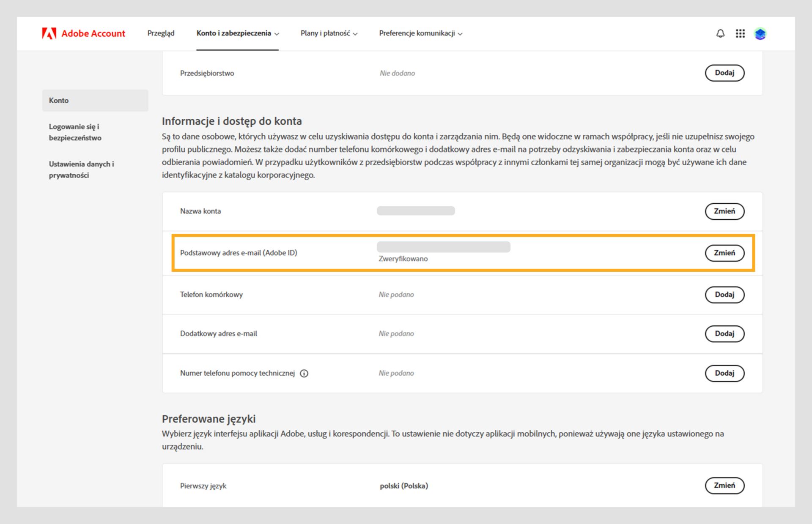Open the notifications bell icon
The width and height of the screenshot is (812, 524).
(x=720, y=33)
